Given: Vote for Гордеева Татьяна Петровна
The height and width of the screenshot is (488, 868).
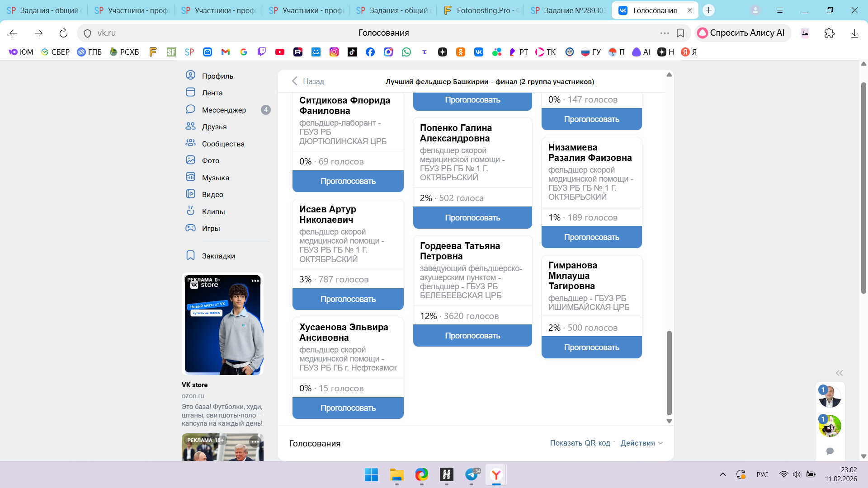Looking at the screenshot, I should tap(472, 336).
